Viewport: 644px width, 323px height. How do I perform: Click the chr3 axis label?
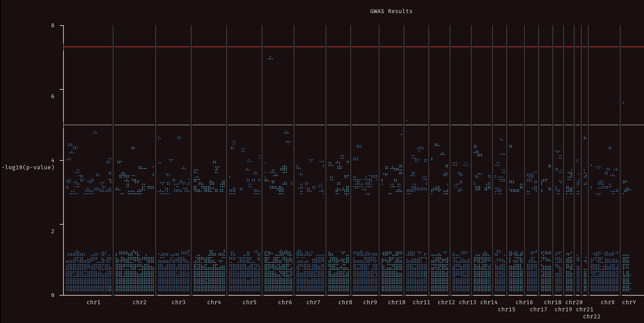(178, 303)
